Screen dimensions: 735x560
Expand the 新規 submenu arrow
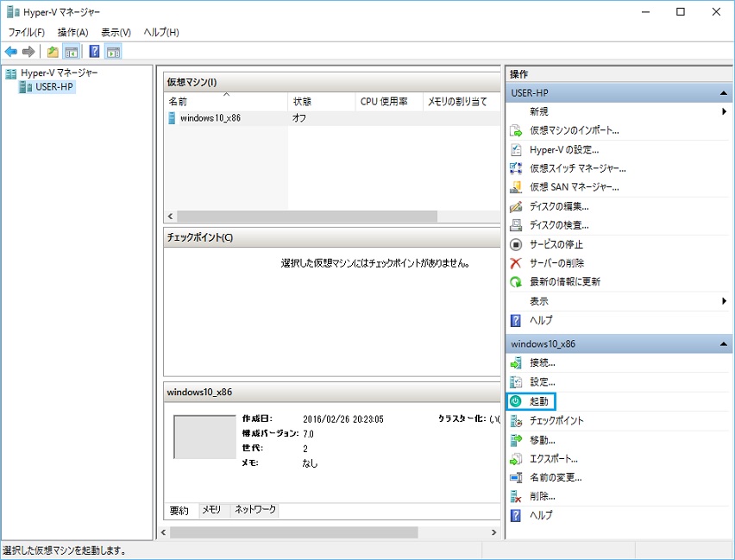coord(725,111)
